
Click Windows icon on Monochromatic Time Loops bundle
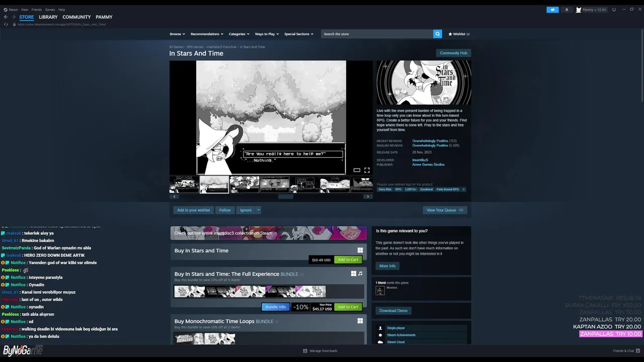[x=360, y=321]
